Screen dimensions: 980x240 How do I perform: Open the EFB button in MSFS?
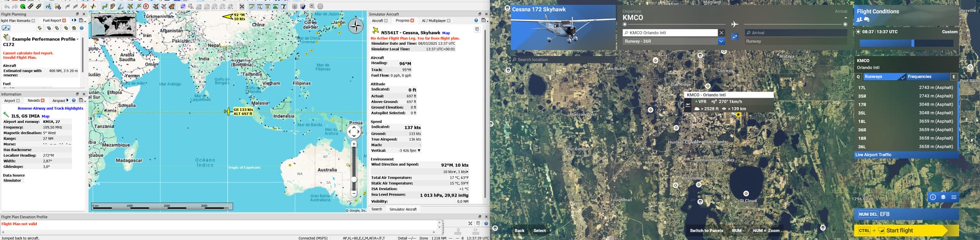pos(906,214)
